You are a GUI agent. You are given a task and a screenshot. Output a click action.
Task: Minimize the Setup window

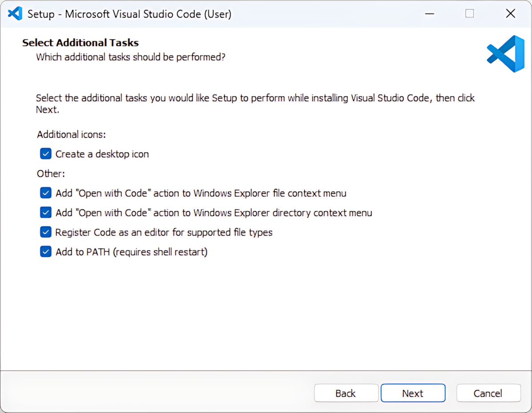[x=429, y=14]
